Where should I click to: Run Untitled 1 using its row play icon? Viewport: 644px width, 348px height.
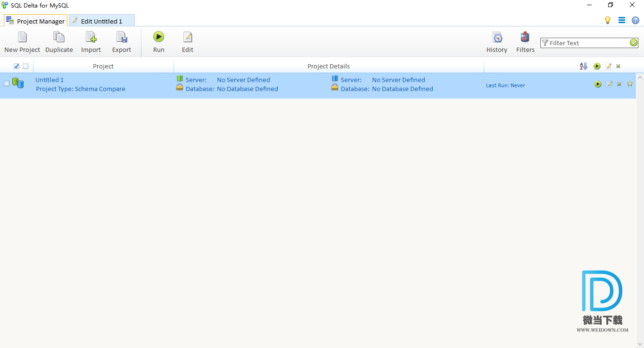click(598, 84)
